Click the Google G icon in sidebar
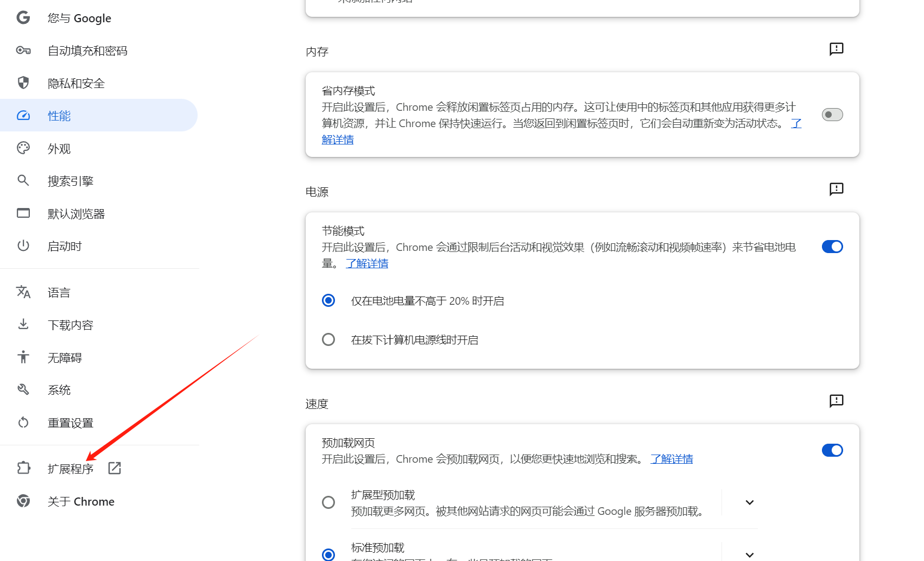The width and height of the screenshot is (924, 561). click(x=23, y=18)
